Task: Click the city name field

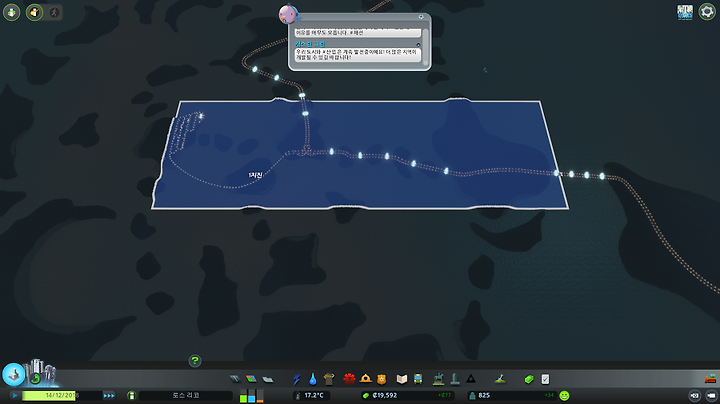Action: [x=186, y=395]
